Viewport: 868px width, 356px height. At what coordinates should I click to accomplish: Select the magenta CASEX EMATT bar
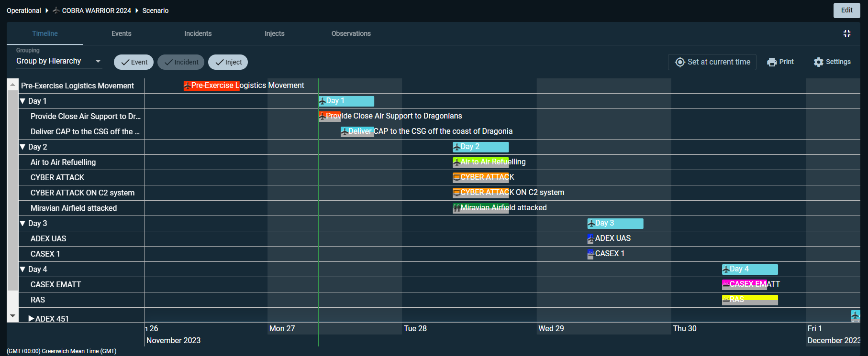click(745, 284)
